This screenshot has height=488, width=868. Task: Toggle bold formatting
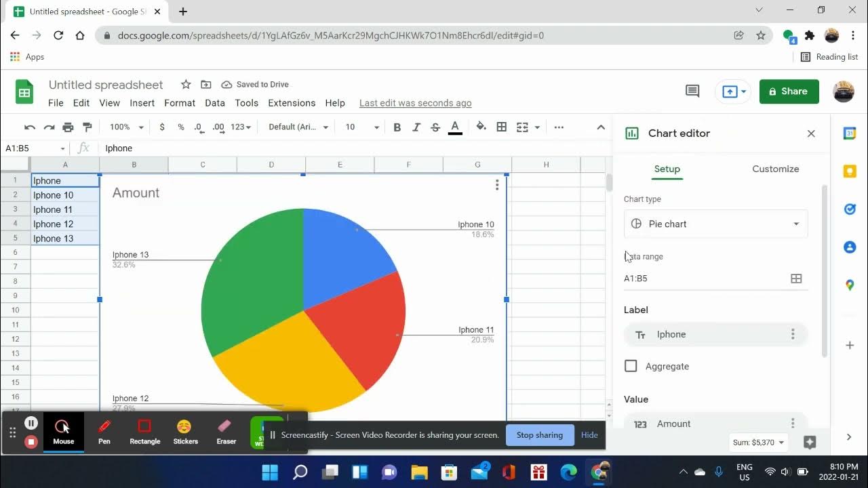click(397, 127)
